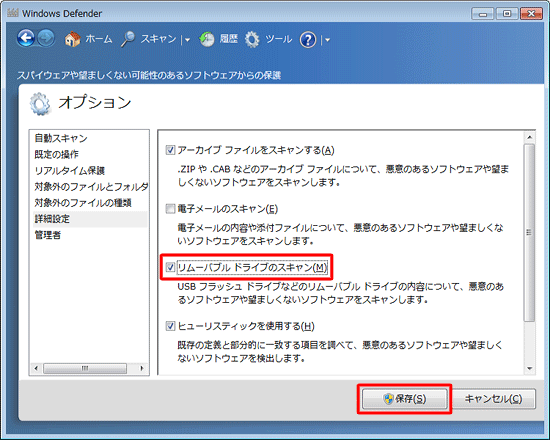The height and width of the screenshot is (440, 550).
Task: Click the shield icon on 保存 button
Action: [388, 399]
